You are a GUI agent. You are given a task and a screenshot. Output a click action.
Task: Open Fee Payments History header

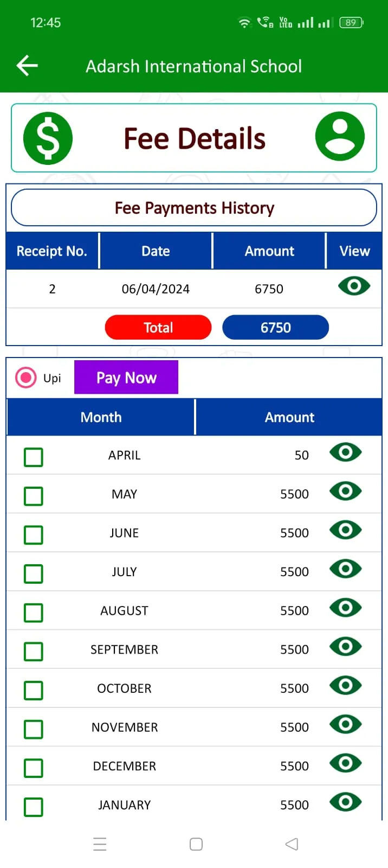pyautogui.click(x=194, y=208)
